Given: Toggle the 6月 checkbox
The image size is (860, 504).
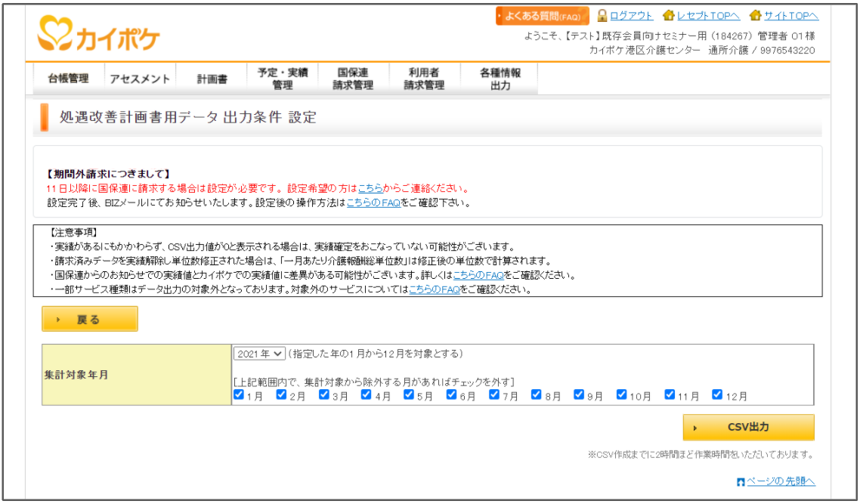Looking at the screenshot, I should [451, 394].
